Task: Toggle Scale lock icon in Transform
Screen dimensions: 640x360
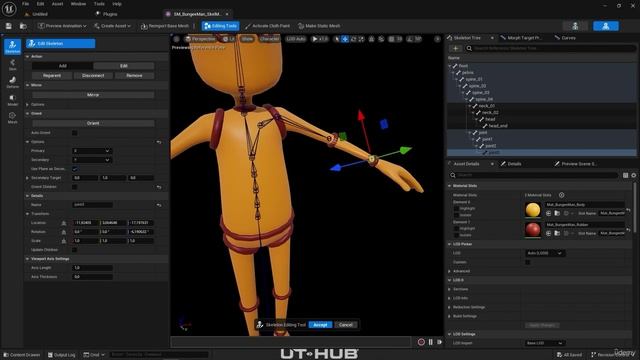Action: coord(64,241)
